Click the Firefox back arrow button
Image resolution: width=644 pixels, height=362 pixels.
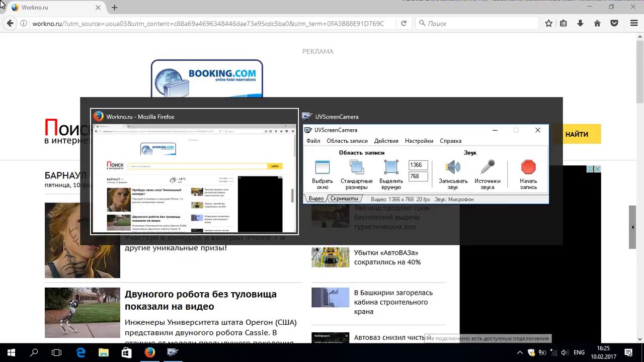[x=10, y=23]
